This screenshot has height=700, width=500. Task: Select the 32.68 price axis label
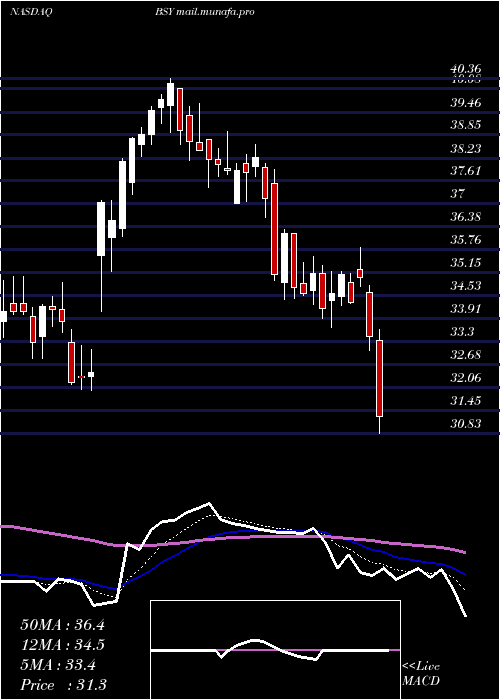[466, 355]
